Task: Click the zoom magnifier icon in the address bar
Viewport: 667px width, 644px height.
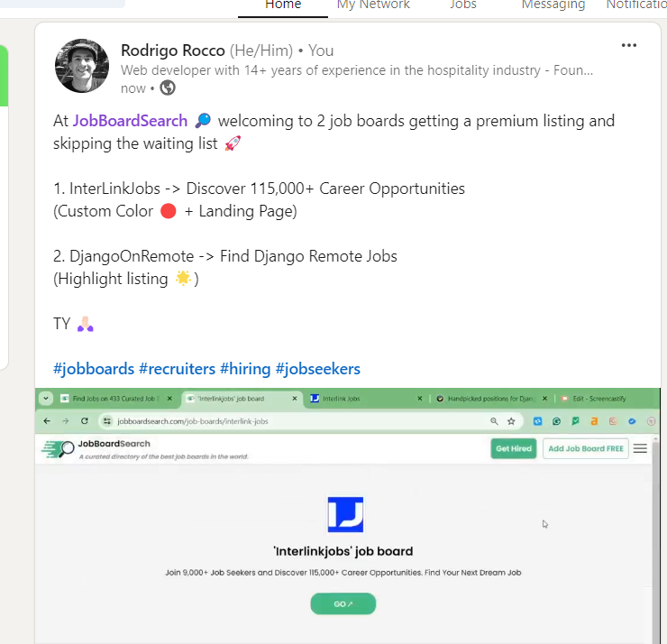Action: coord(494,421)
